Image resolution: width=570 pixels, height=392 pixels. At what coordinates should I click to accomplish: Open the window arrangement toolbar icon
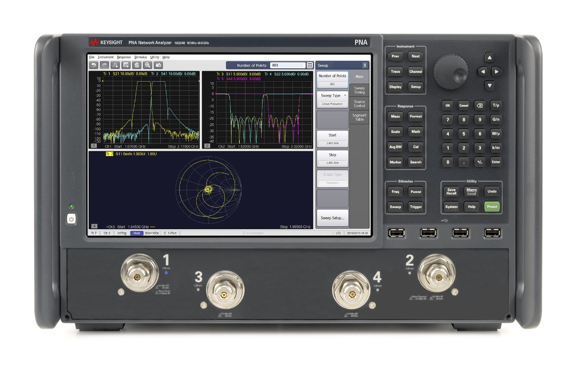click(126, 65)
